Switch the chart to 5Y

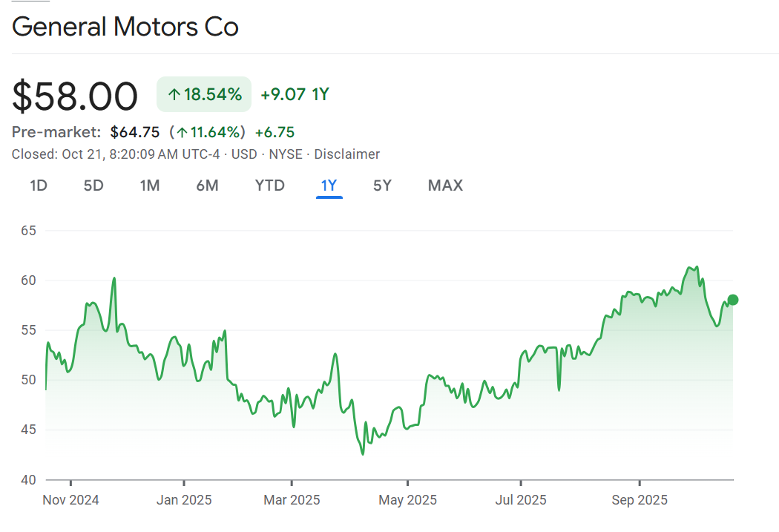click(382, 185)
